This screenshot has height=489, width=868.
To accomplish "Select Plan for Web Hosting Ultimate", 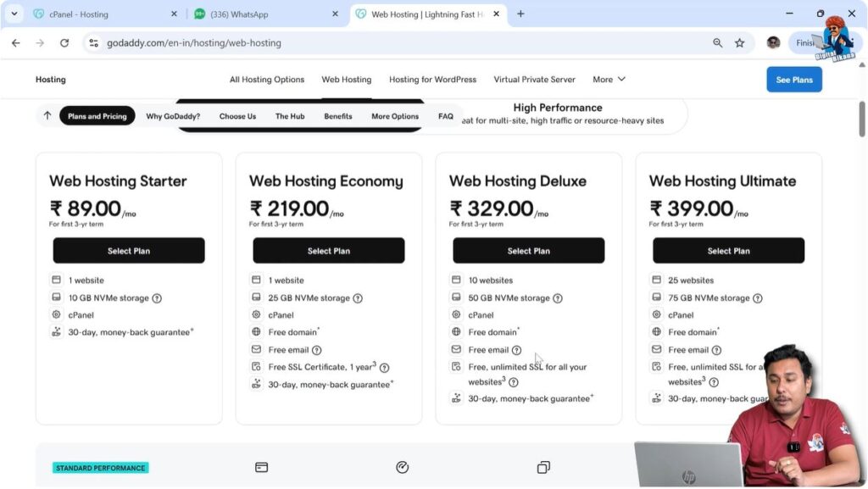I will (x=728, y=251).
